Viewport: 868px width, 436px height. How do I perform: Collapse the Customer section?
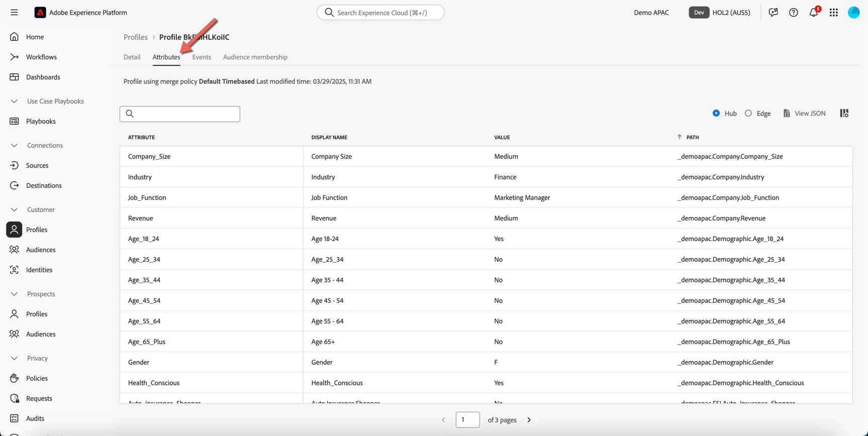tap(14, 209)
